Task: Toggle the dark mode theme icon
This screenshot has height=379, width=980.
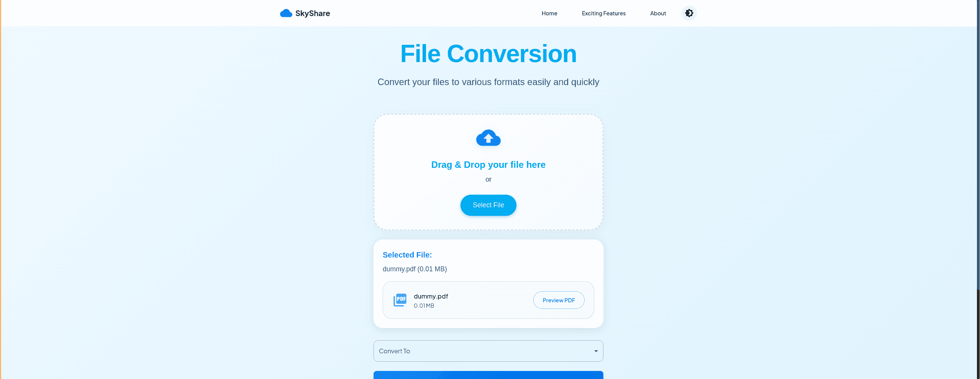Action: tap(689, 13)
